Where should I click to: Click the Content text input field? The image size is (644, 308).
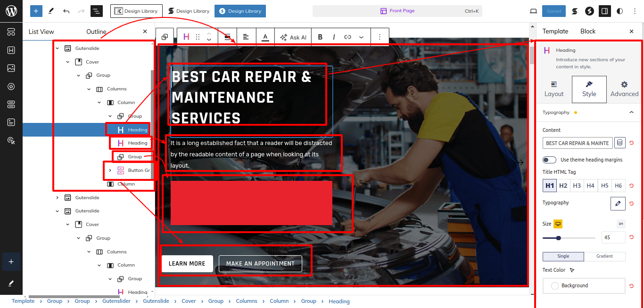click(x=578, y=143)
